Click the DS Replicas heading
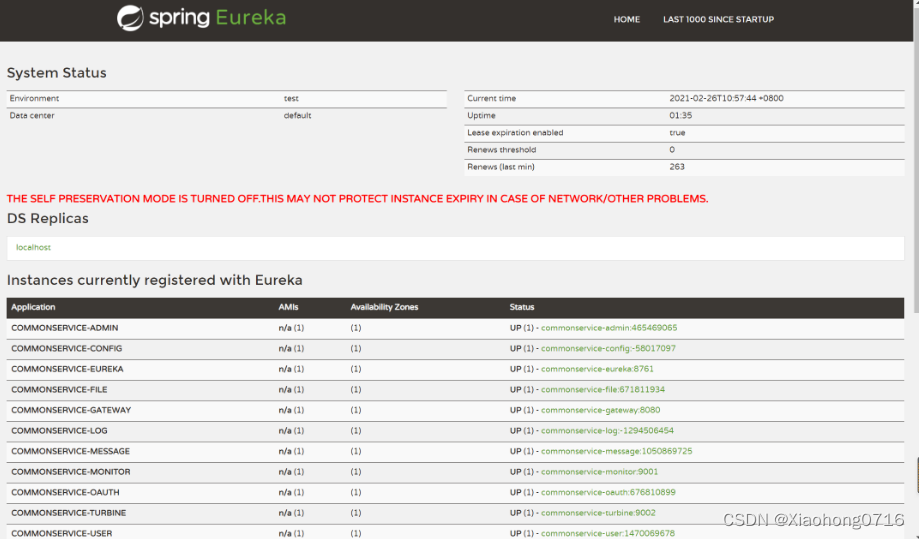This screenshot has width=919, height=539. pos(47,219)
